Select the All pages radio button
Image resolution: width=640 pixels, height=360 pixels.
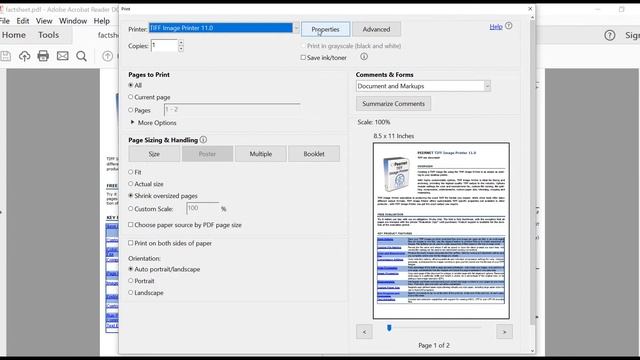tap(131, 85)
